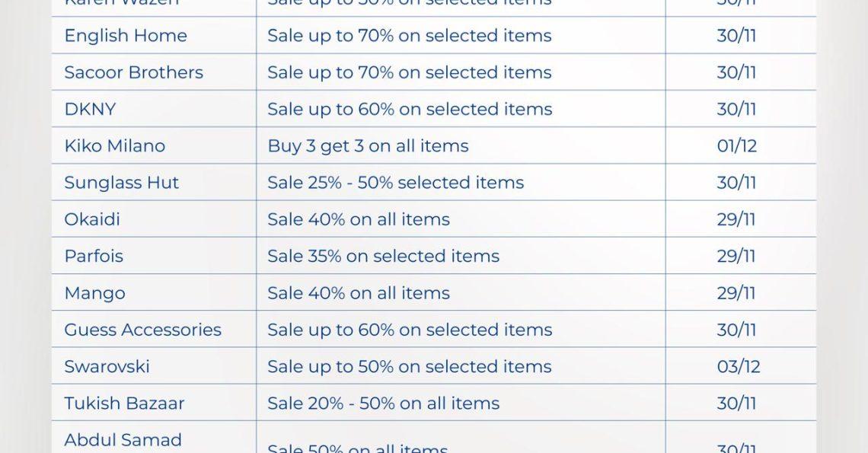Screen dimensions: 868x453
Task: Click the Okaidi store name
Action: [x=92, y=219]
